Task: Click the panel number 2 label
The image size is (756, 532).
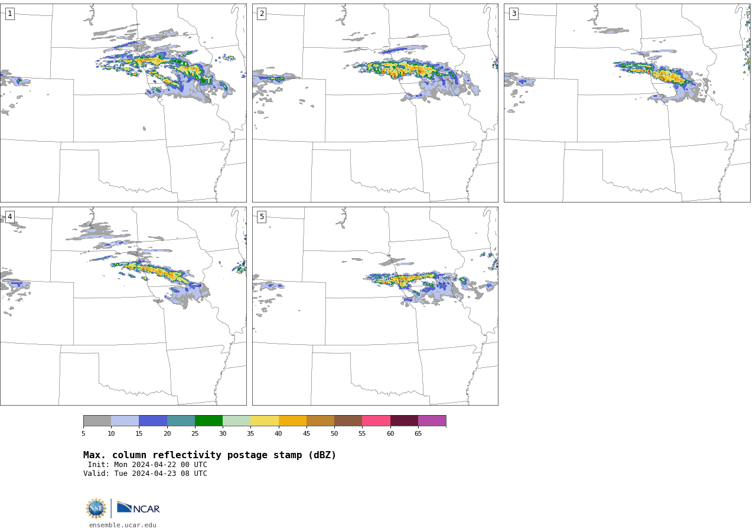Action: tap(262, 14)
